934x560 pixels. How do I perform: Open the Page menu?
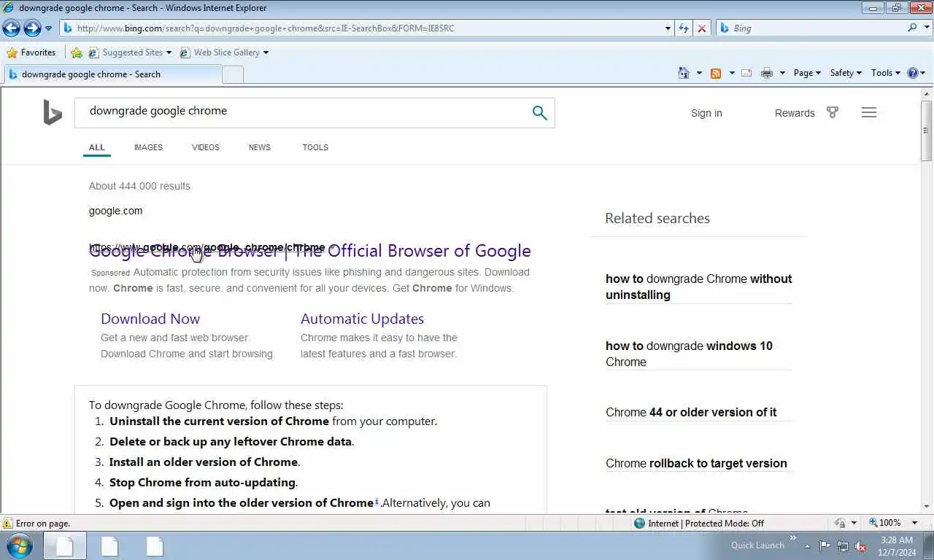pos(807,73)
